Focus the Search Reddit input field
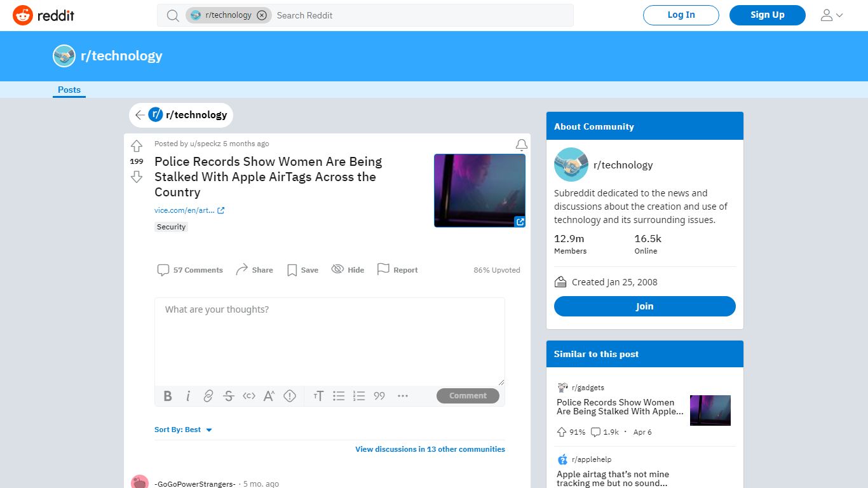Viewport: 868px width, 488px height. pos(422,15)
